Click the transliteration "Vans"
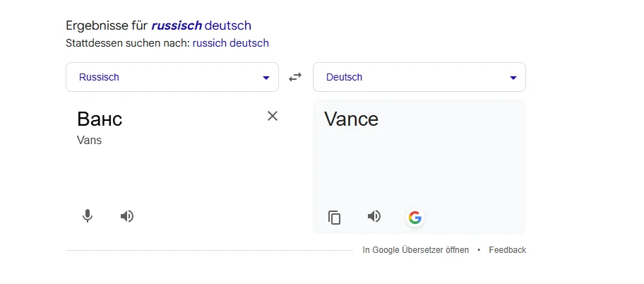The image size is (644, 284). 89,140
